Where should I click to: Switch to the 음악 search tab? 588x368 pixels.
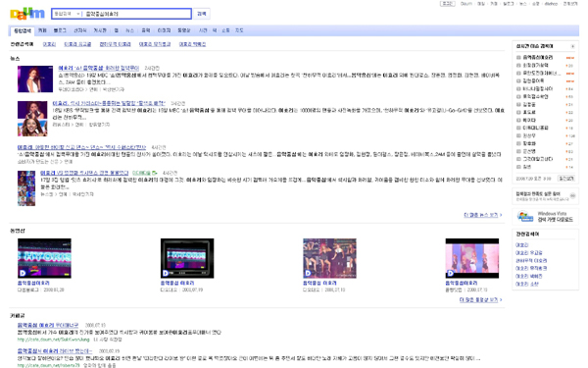(x=146, y=30)
